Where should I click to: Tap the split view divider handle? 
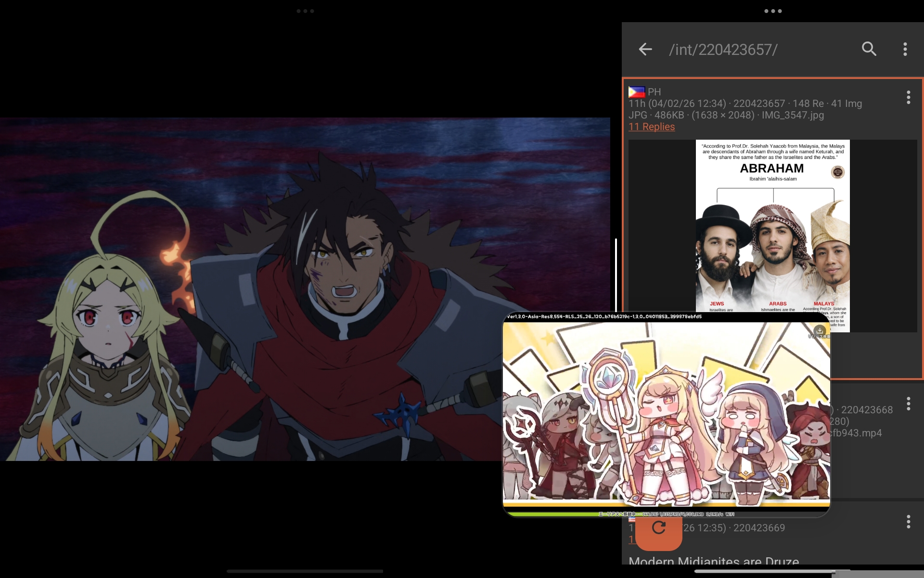[616, 275]
